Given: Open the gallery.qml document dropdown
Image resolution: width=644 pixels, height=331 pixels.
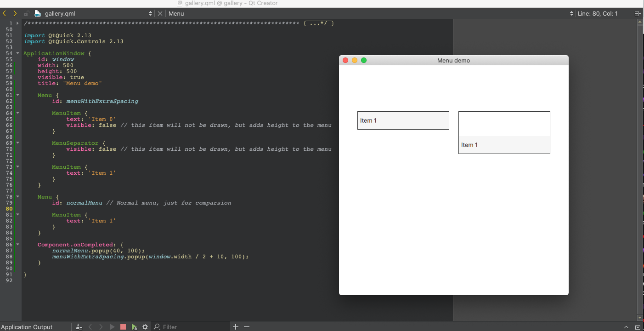Looking at the screenshot, I should 151,13.
